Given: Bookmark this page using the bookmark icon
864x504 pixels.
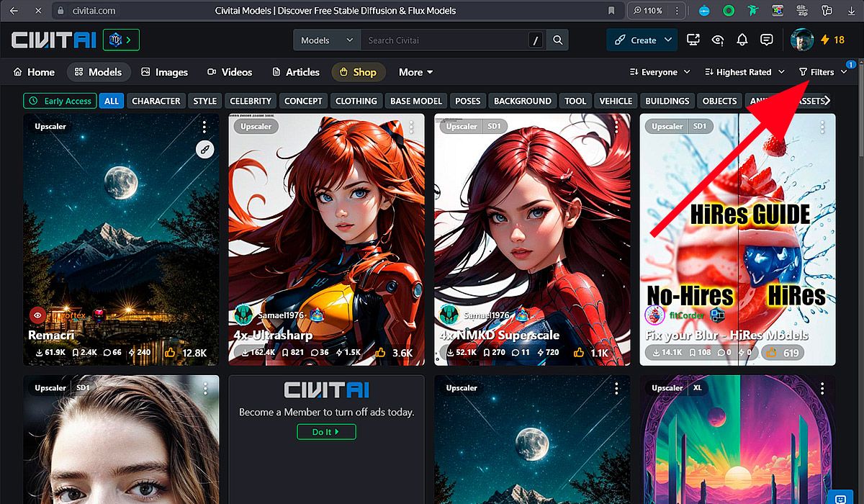Looking at the screenshot, I should click(x=611, y=11).
